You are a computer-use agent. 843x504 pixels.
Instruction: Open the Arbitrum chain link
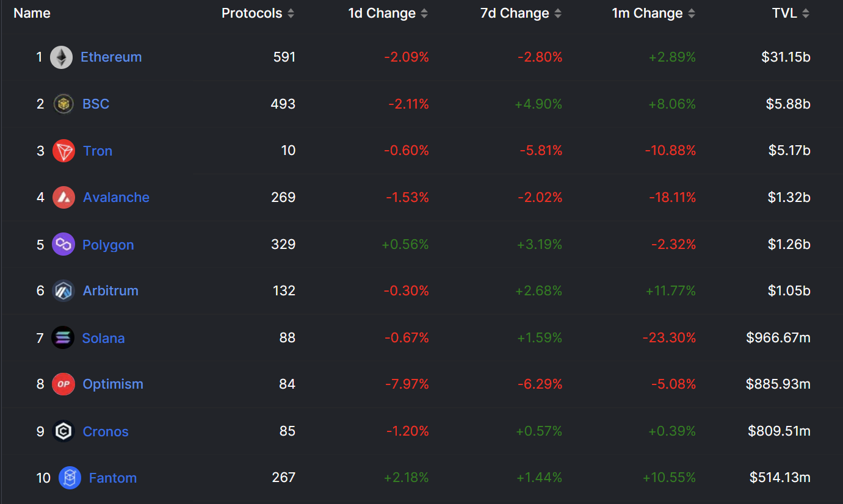[x=110, y=291]
